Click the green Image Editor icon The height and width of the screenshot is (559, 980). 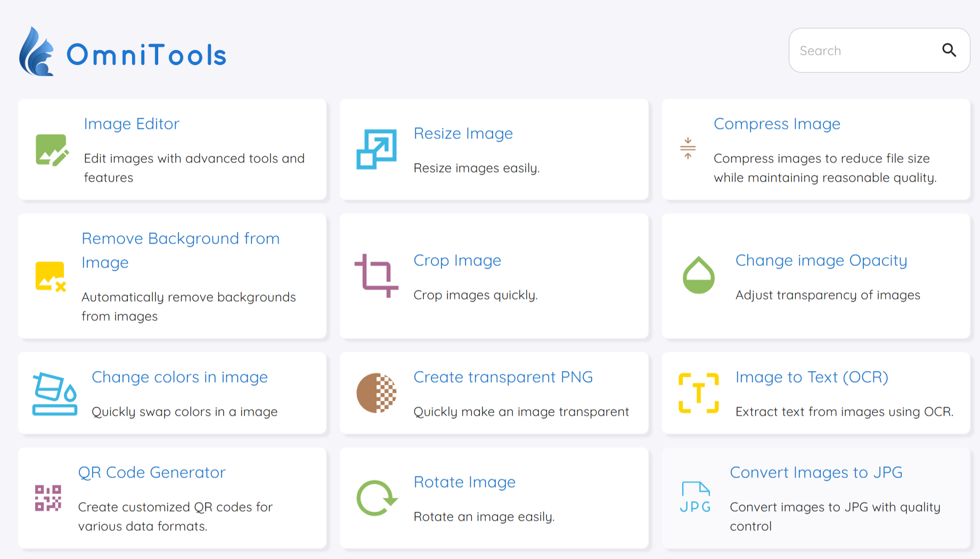(52, 150)
